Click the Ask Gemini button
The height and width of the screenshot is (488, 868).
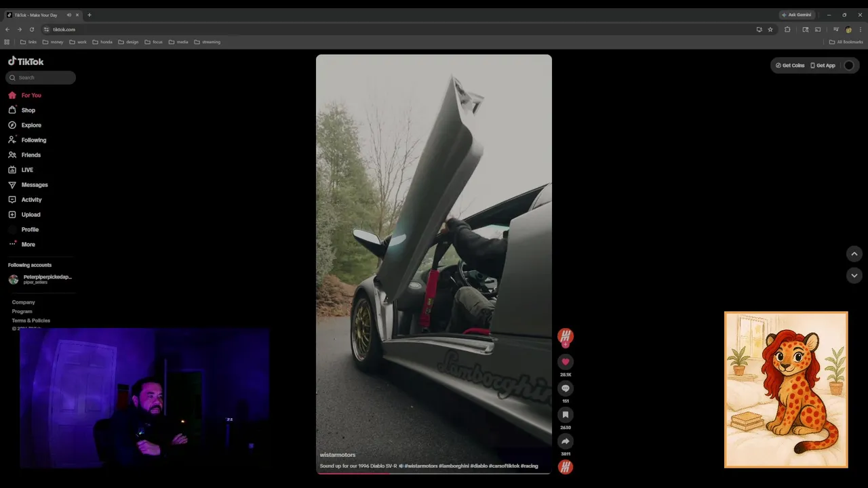796,15
